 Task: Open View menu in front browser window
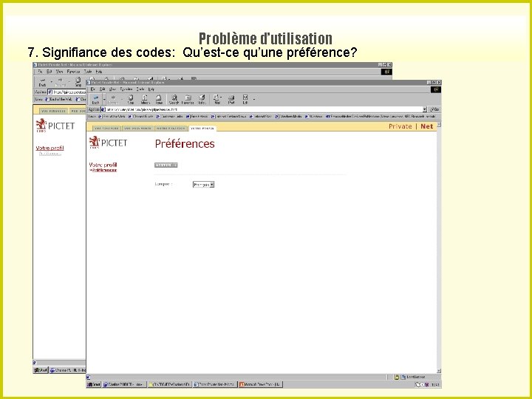pyautogui.click(x=112, y=89)
